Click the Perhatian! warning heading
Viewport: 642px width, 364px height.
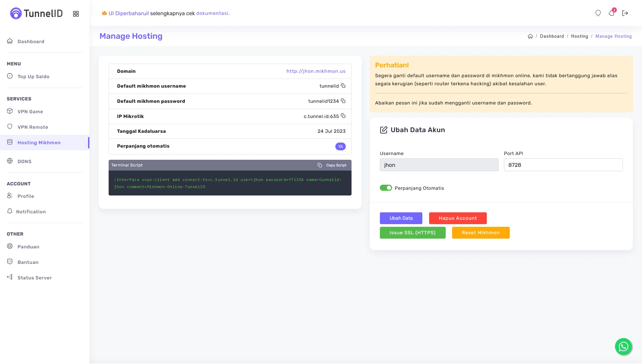tap(392, 65)
